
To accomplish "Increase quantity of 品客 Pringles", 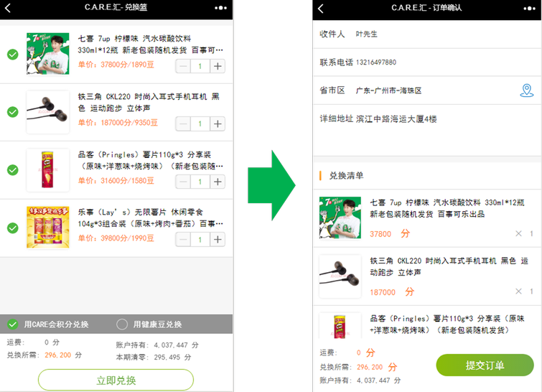I will click(218, 182).
